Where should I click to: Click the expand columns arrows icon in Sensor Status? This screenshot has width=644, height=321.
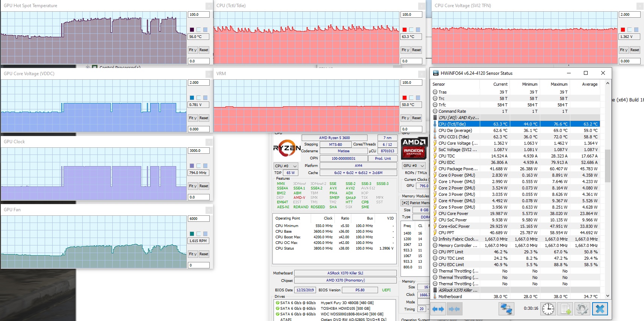pos(438,309)
